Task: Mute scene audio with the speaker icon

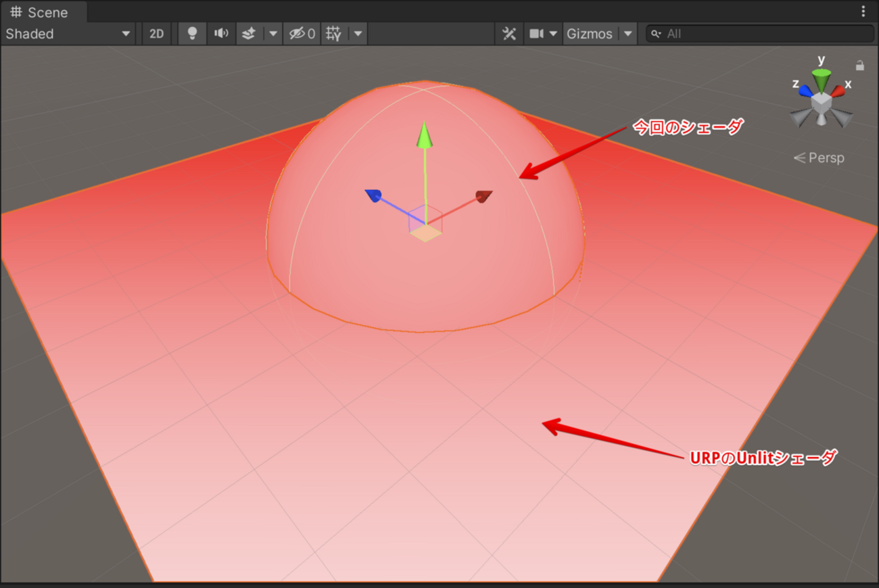Action: coord(221,34)
